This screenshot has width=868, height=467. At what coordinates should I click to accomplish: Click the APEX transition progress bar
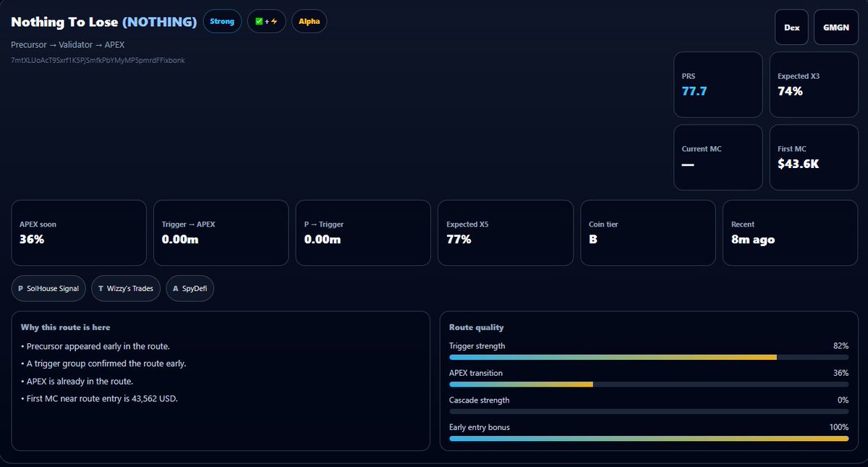(x=649, y=384)
